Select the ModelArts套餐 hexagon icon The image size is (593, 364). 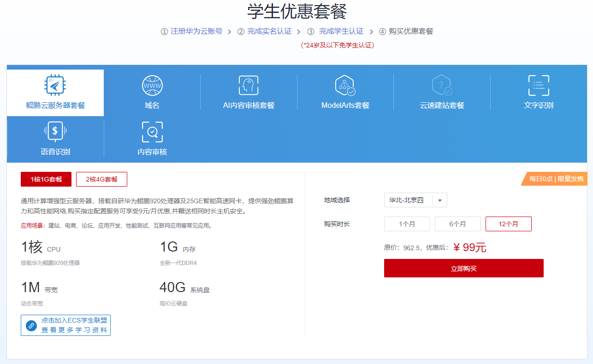[345, 85]
